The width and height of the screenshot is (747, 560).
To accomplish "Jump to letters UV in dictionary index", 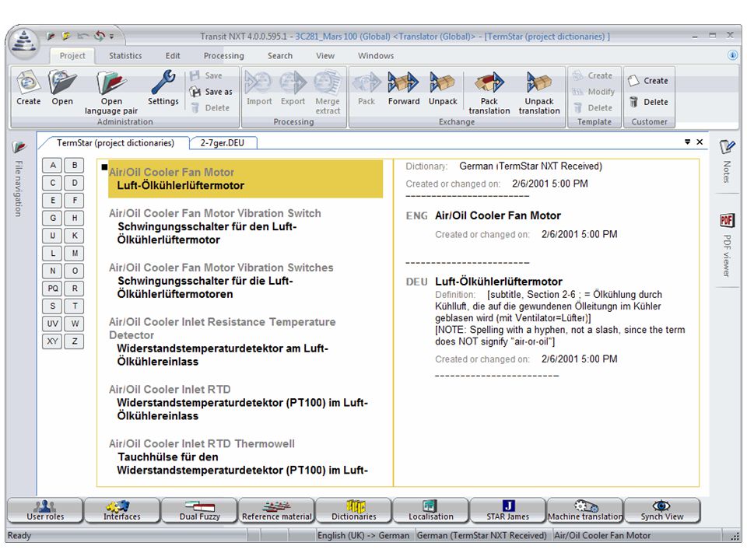I will pyautogui.click(x=53, y=324).
